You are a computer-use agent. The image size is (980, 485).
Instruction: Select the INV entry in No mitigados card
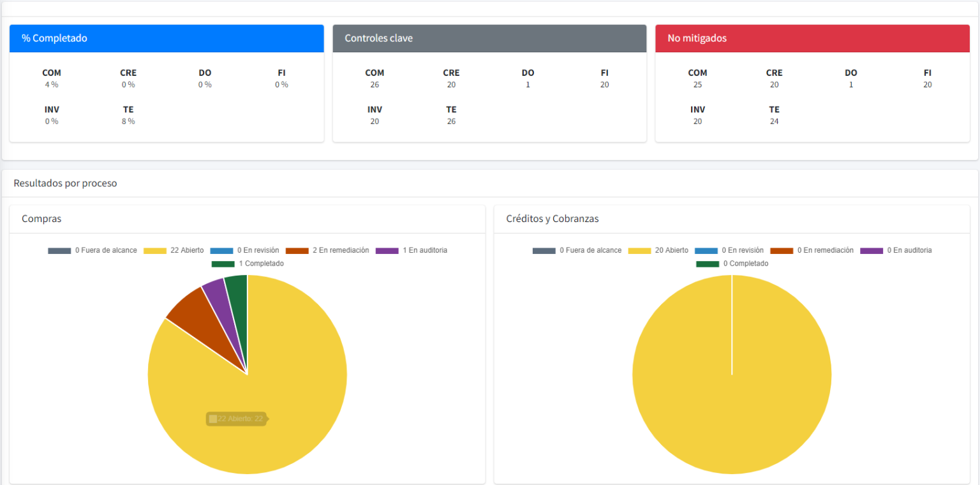[x=697, y=116]
